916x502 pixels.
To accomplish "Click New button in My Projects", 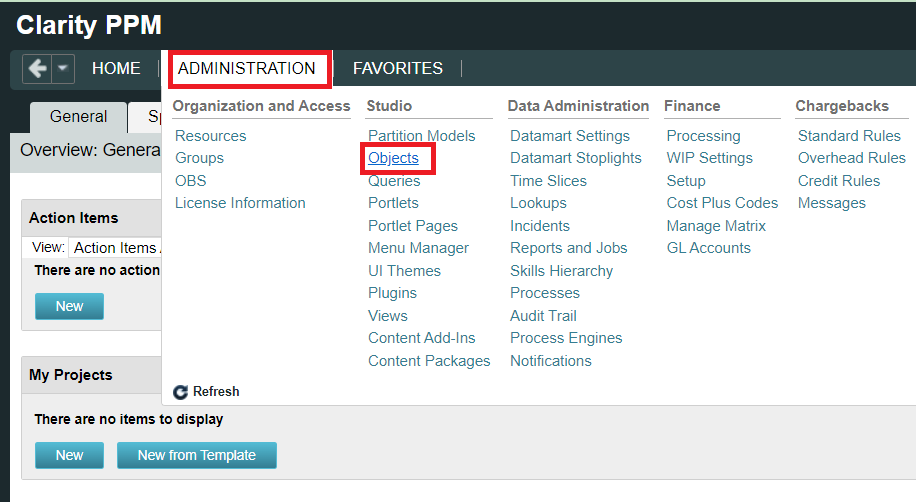I will coord(69,455).
